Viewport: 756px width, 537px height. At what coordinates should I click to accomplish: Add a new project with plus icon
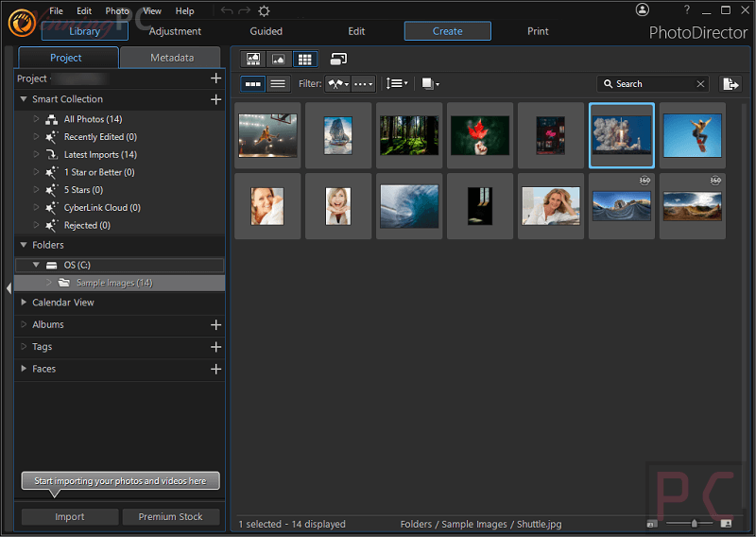[216, 78]
